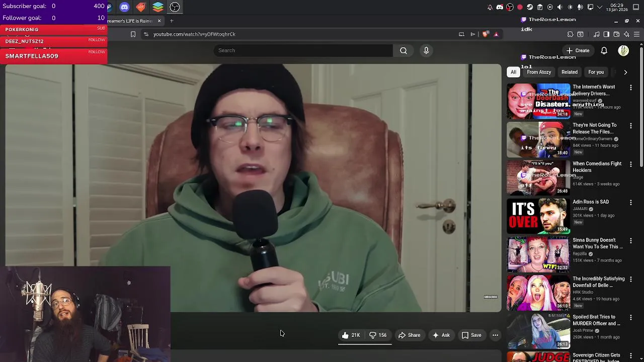The height and width of the screenshot is (362, 644).
Task: Search with voice microphone button
Action: [x=426, y=50]
